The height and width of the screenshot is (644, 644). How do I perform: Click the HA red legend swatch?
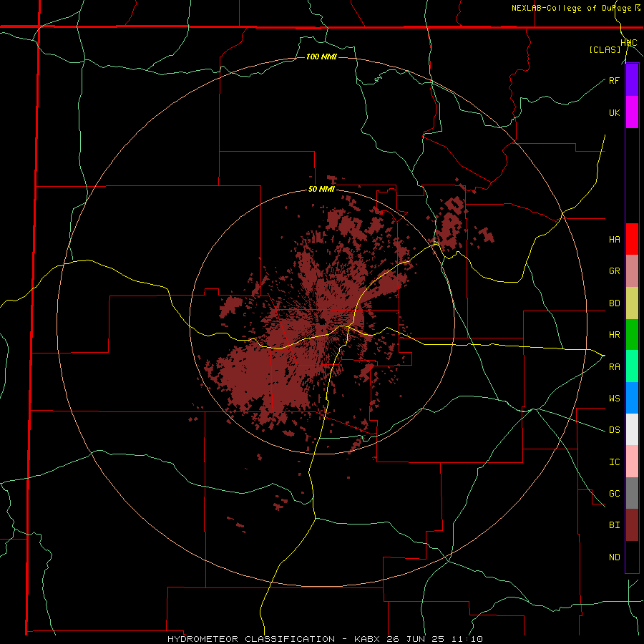[632, 239]
